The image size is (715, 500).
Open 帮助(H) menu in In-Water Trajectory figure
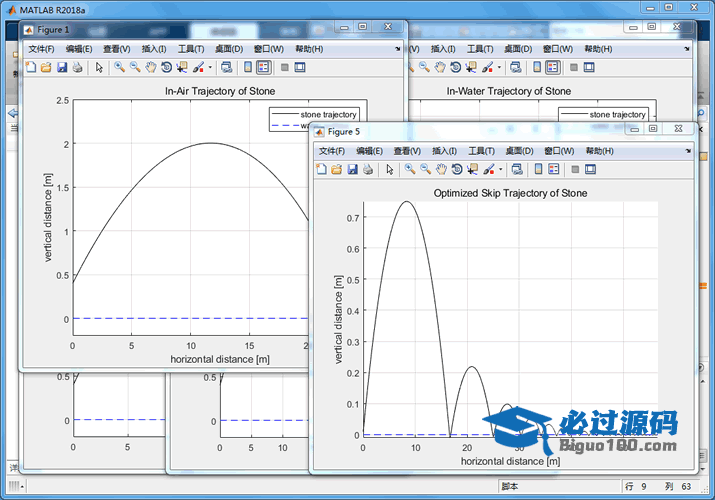598,49
